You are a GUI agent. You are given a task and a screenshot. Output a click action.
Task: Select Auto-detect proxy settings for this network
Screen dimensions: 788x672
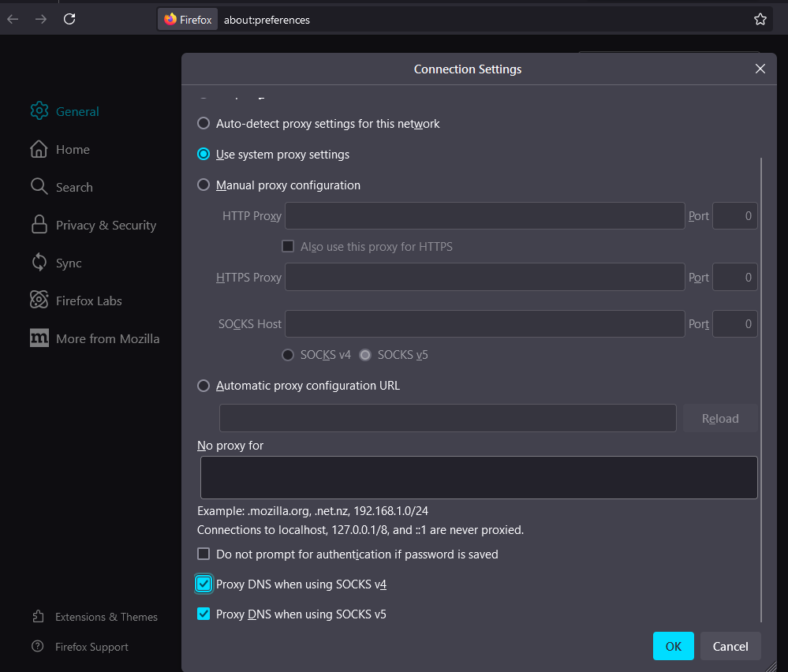point(204,124)
